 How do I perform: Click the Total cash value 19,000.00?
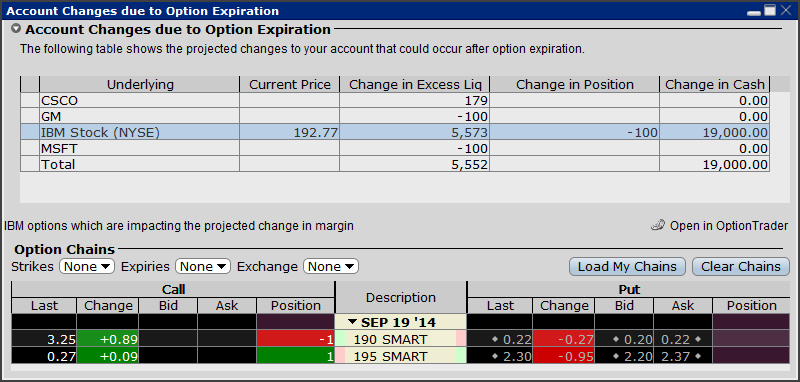(x=714, y=164)
